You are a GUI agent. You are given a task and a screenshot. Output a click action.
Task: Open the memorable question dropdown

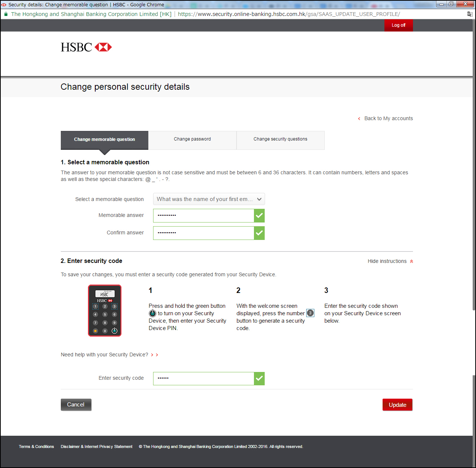click(x=209, y=199)
